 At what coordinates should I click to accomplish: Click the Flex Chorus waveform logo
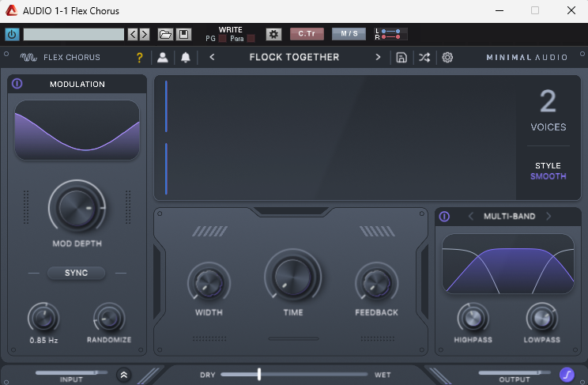pyautogui.click(x=28, y=58)
